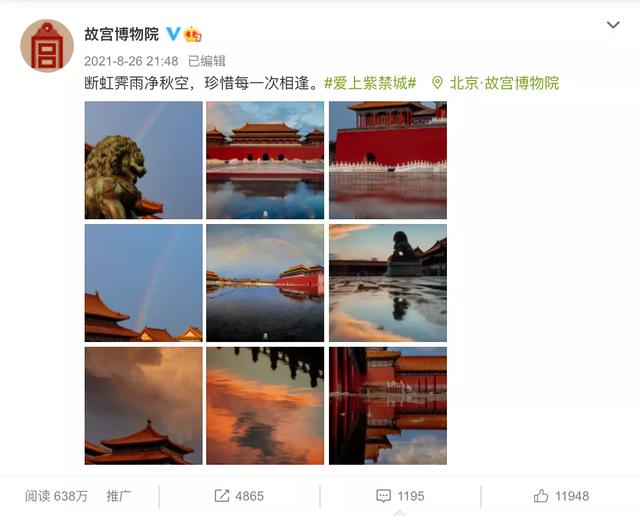
Task: Click the repost share icon
Action: (222, 496)
